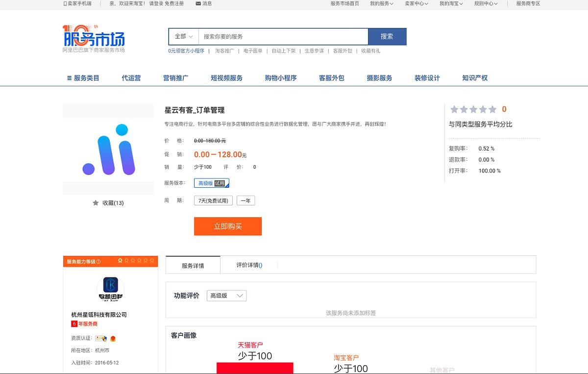
Task: Click the red 天猫客户 chart bar
Action: tap(255, 368)
